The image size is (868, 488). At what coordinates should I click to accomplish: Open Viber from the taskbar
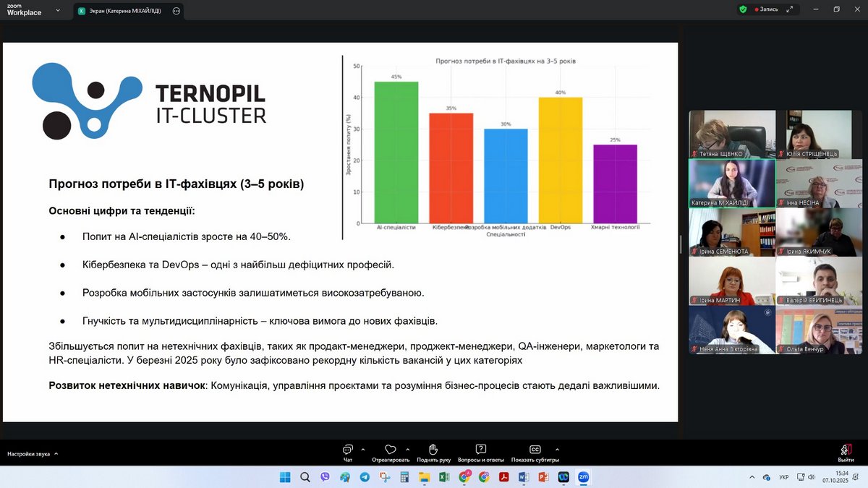pyautogui.click(x=325, y=477)
